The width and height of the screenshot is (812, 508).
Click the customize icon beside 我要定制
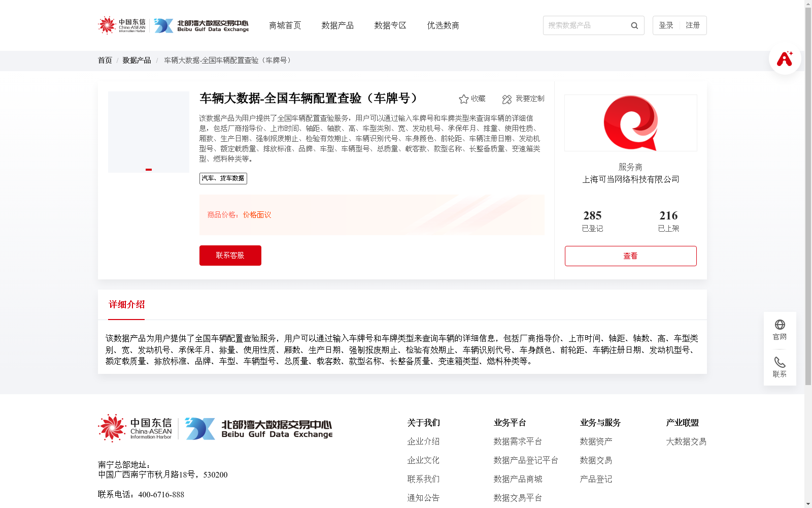coord(506,99)
